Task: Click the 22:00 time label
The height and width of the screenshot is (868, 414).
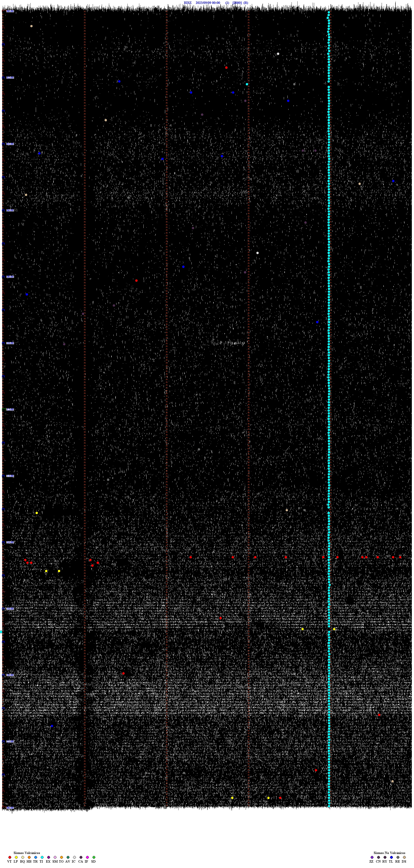Action: point(10,741)
